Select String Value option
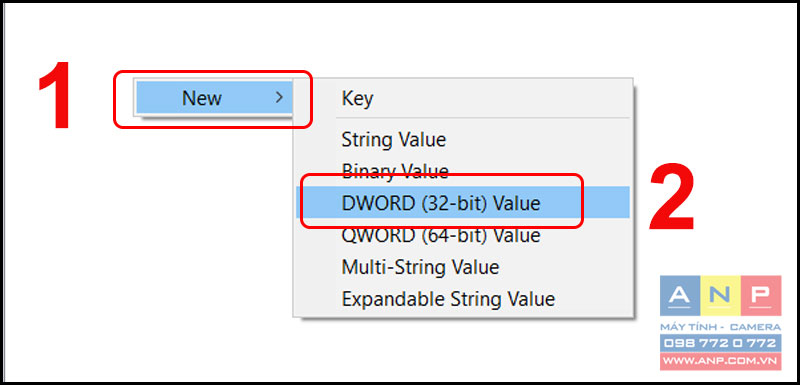The width and height of the screenshot is (800, 385). (x=393, y=139)
